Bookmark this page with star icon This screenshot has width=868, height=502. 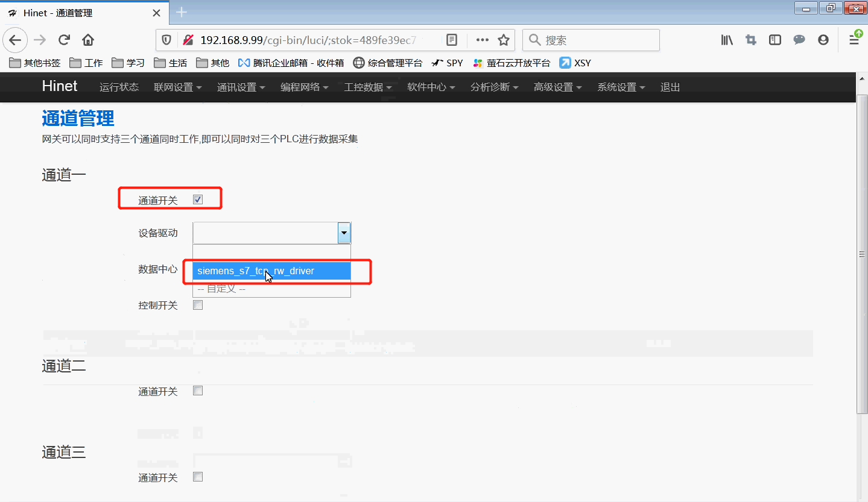pyautogui.click(x=504, y=40)
